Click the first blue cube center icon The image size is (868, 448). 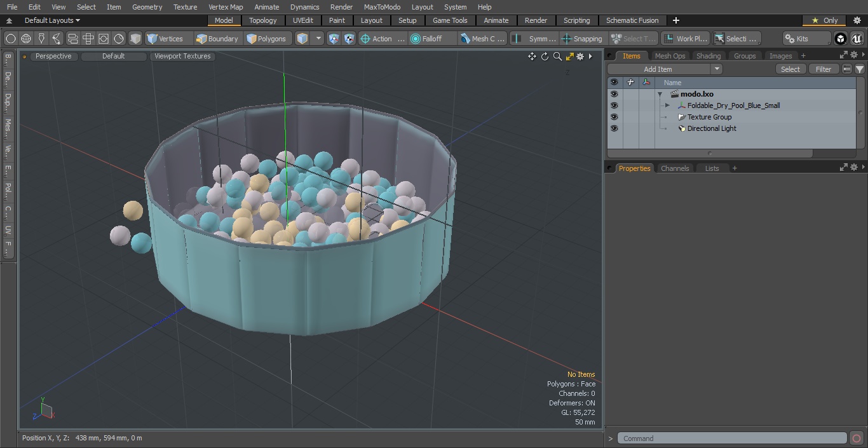(x=334, y=39)
